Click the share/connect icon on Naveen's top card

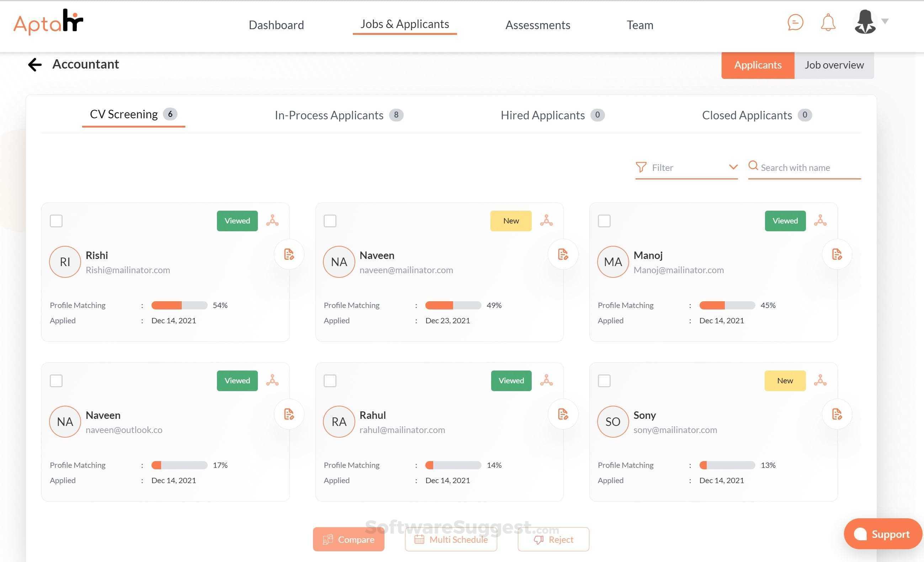click(x=547, y=221)
